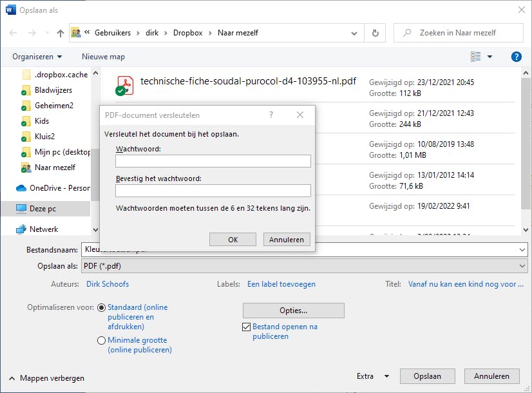The image size is (532, 393).
Task: Open the Extra dropdown
Action: click(x=373, y=377)
